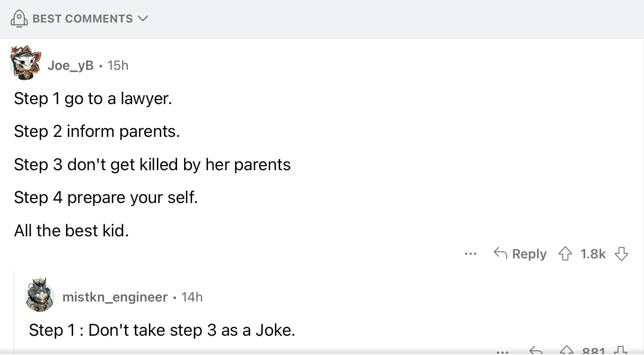This screenshot has width=644, height=355.
Task: Upvote Joe_yB's comment
Action: 565,254
